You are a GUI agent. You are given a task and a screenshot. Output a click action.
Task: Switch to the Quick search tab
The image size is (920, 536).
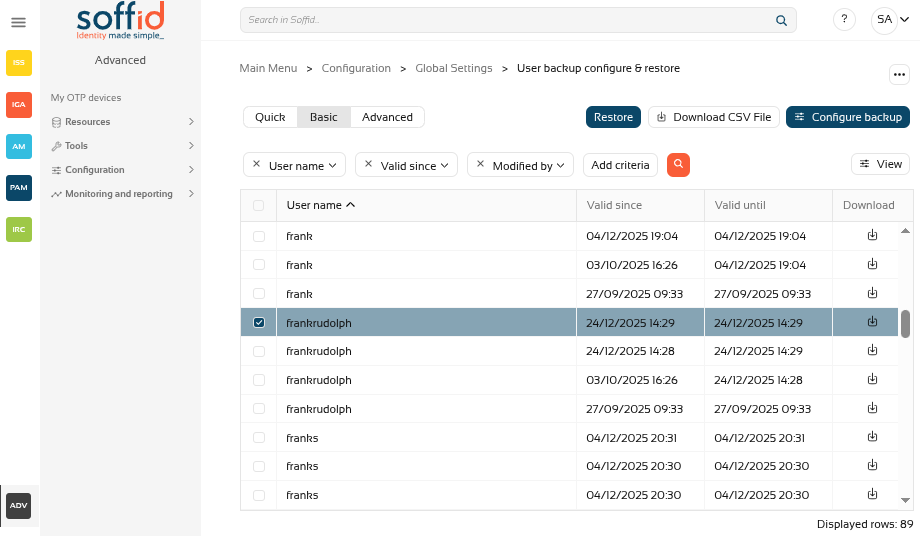[270, 117]
